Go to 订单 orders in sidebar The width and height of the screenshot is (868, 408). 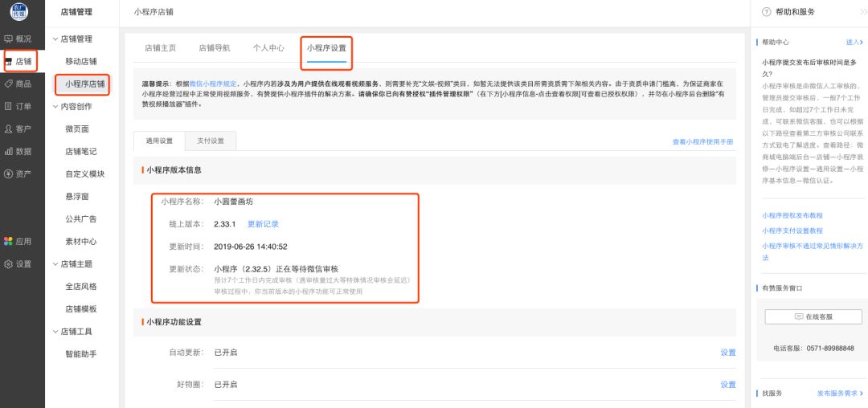(18, 106)
